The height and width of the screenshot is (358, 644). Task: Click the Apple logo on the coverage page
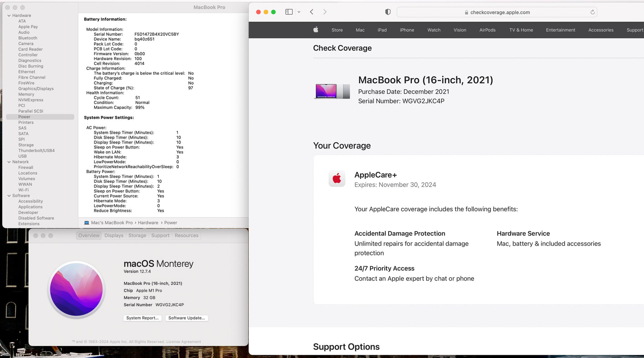(316, 30)
